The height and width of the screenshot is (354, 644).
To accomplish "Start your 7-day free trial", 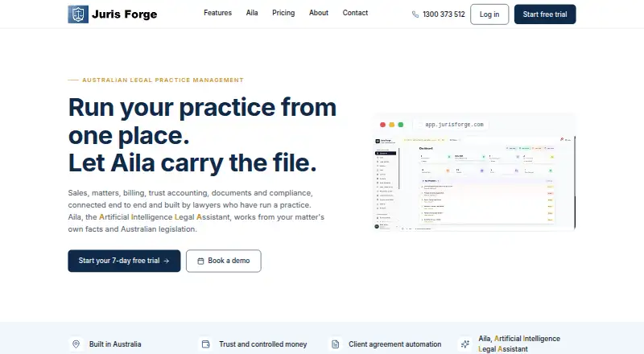I will point(124,261).
